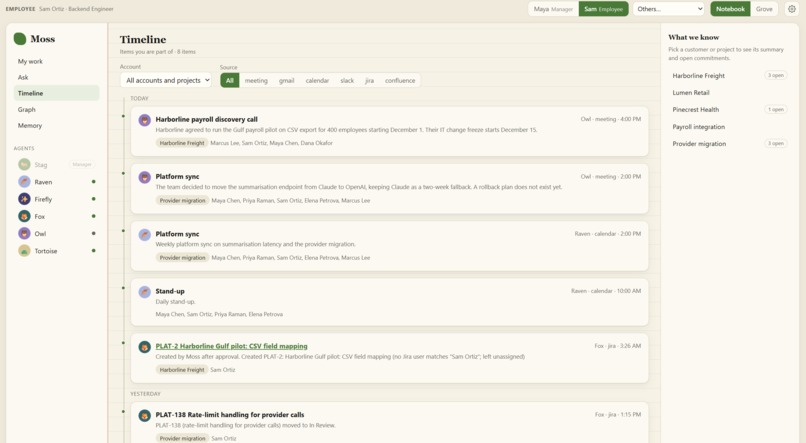Click Fox · jira · 3:26 AM timestamp
This screenshot has height=443, width=806.
tap(617, 346)
